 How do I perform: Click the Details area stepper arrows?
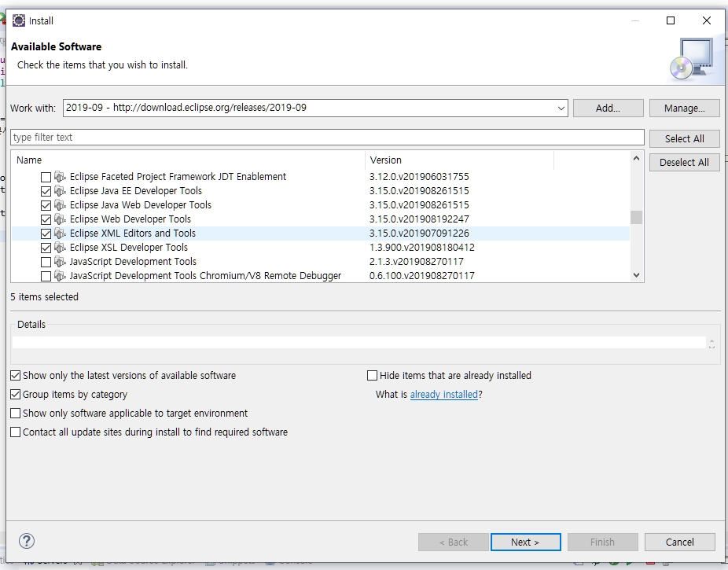pyautogui.click(x=711, y=343)
